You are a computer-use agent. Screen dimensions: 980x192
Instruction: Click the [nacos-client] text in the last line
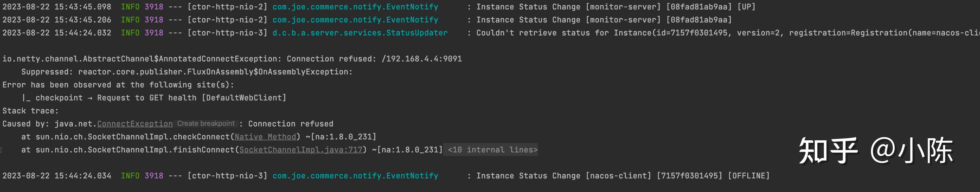coord(618,176)
